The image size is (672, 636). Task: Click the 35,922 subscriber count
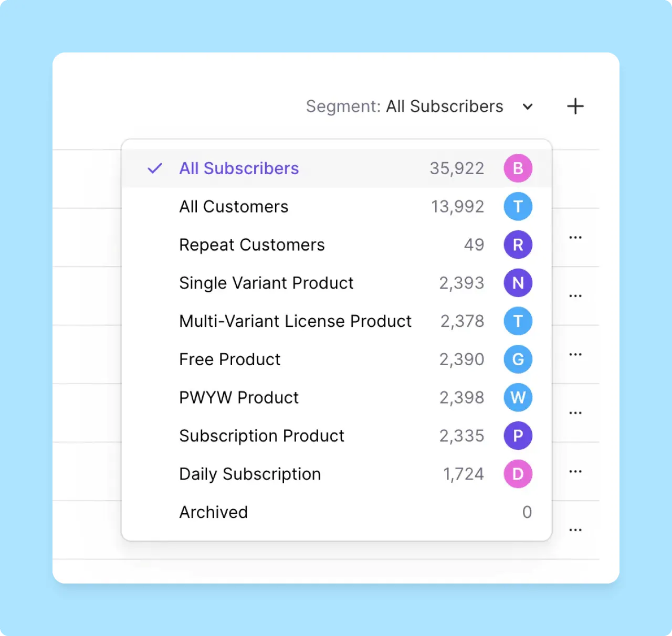pyautogui.click(x=456, y=168)
